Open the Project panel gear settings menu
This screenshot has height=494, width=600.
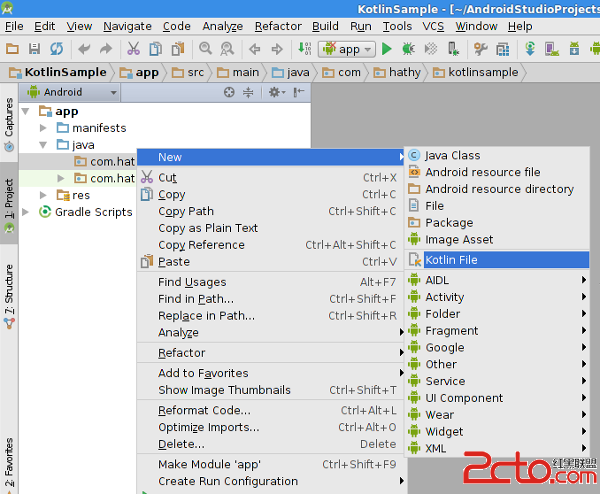coord(277,92)
